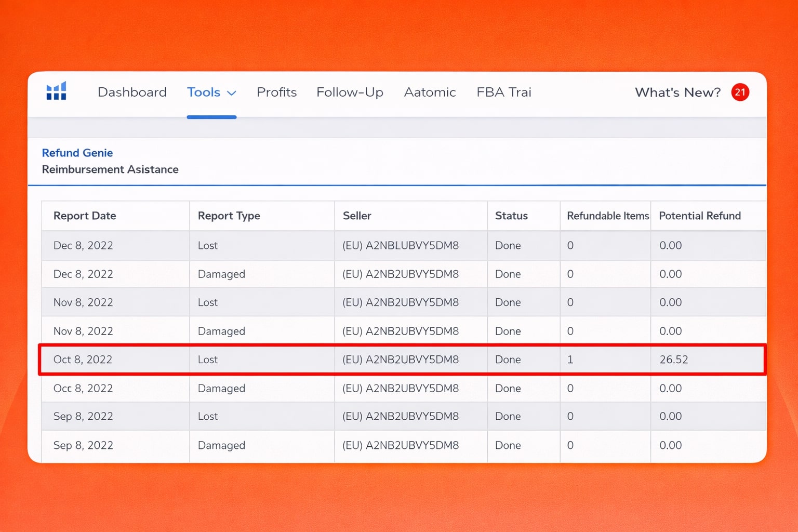Image resolution: width=798 pixels, height=532 pixels.
Task: Expand the Tools dropdown menu
Action: 211,92
